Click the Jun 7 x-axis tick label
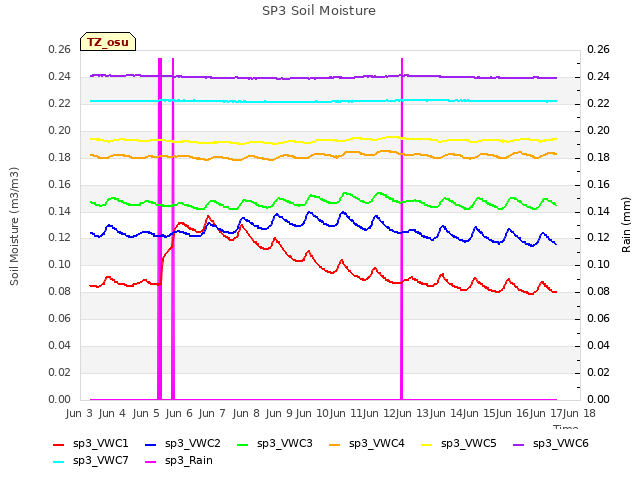This screenshot has width=640, height=480. (x=212, y=413)
